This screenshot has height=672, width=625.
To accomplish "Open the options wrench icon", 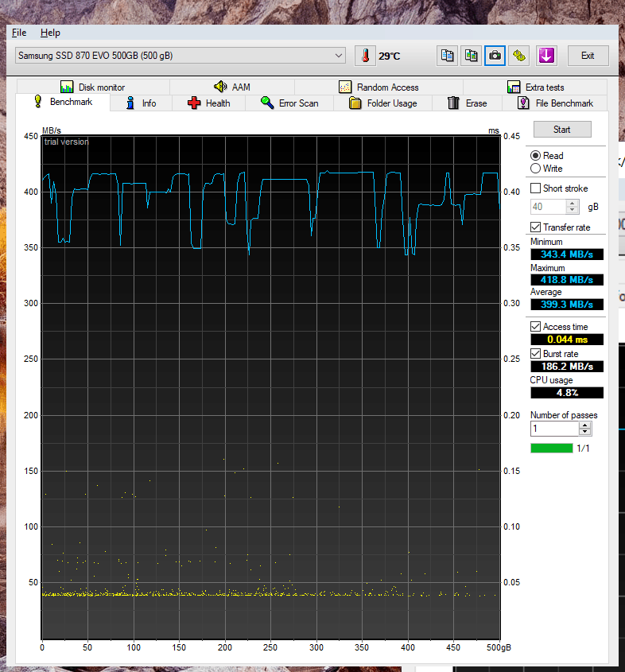I will coord(518,56).
